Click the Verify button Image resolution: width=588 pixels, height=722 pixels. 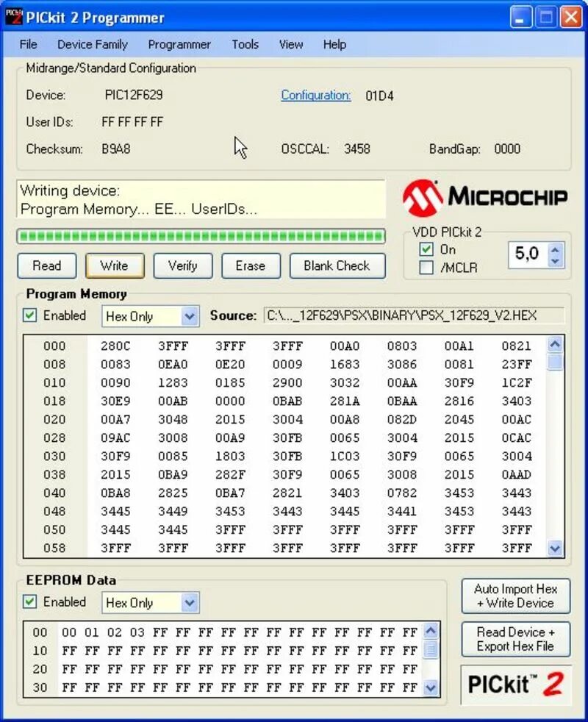coord(183,265)
